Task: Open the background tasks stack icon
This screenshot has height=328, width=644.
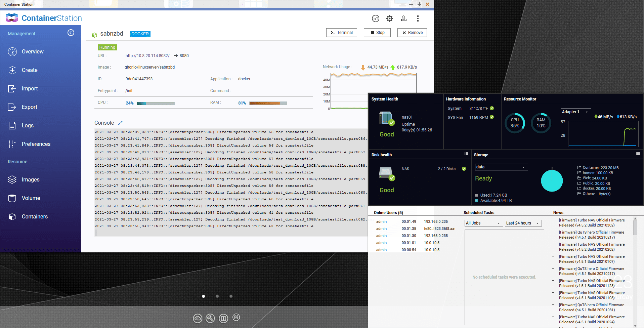Action: point(404,18)
